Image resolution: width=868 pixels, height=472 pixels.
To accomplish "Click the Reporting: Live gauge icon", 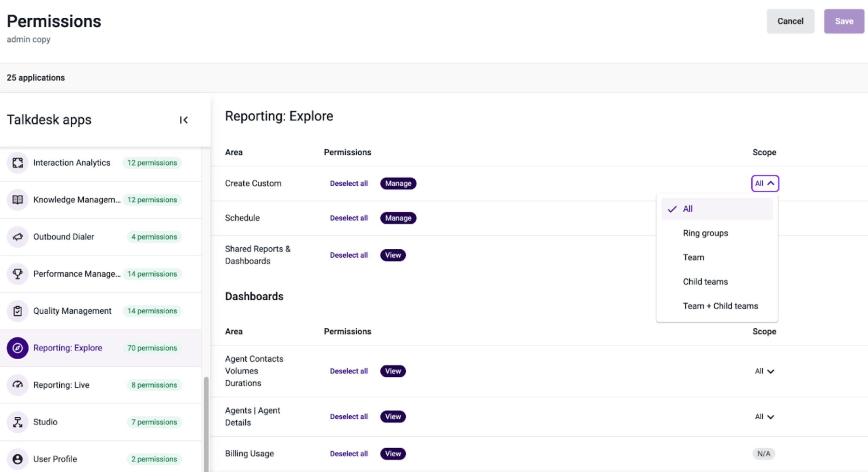I will click(x=17, y=385).
